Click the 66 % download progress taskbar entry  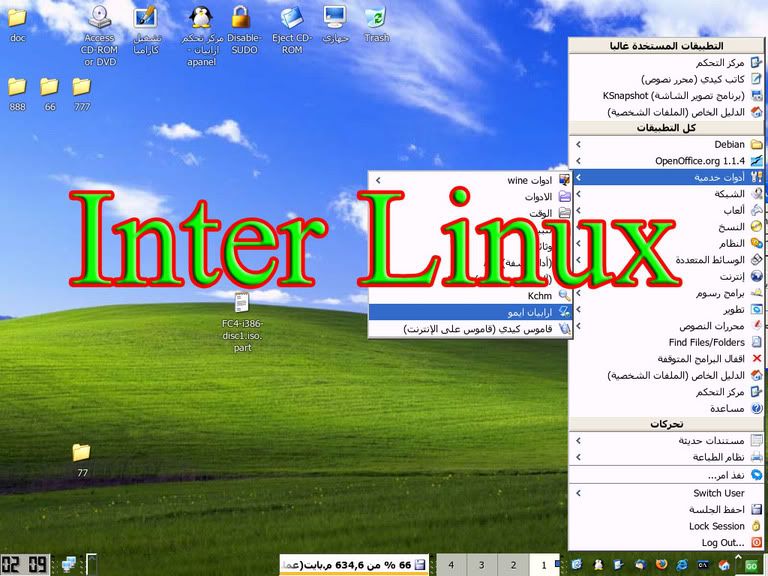(x=354, y=565)
